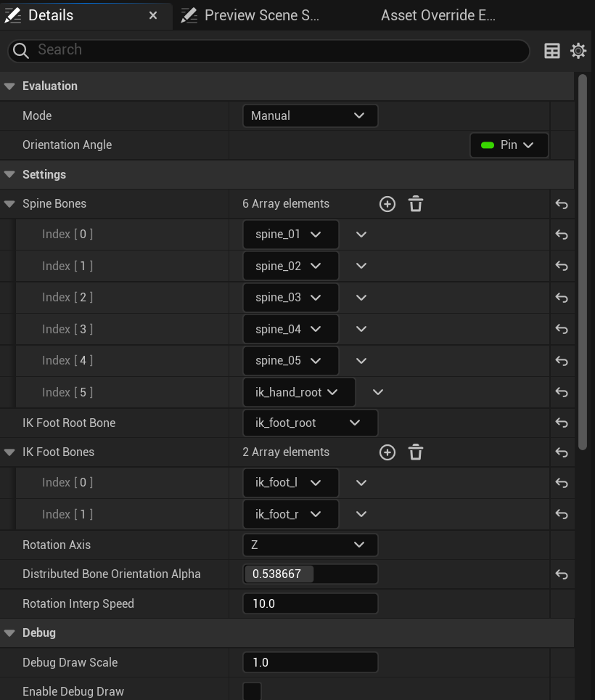The image size is (595, 700).
Task: Delete all Spine Bones array elements
Action: click(416, 204)
